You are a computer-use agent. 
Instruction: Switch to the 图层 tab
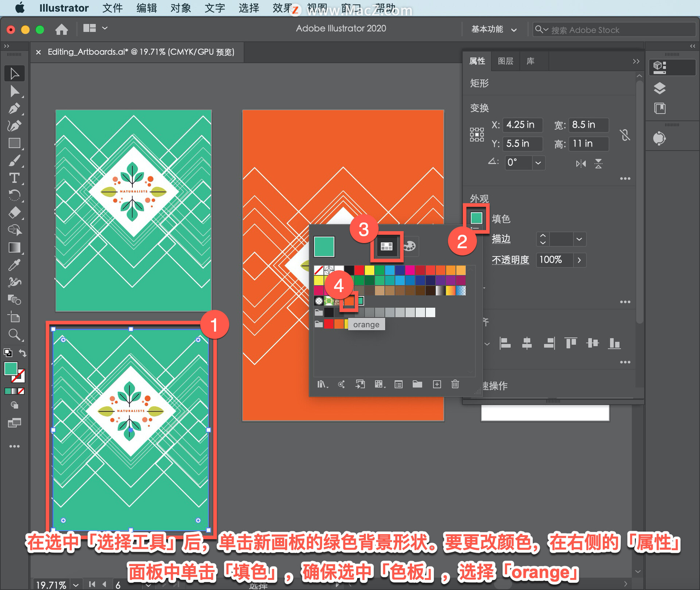505,61
